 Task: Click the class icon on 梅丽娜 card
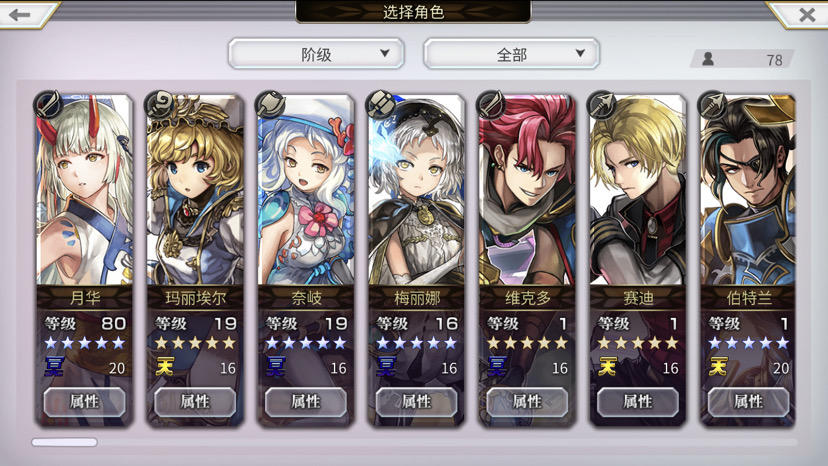coord(381,104)
